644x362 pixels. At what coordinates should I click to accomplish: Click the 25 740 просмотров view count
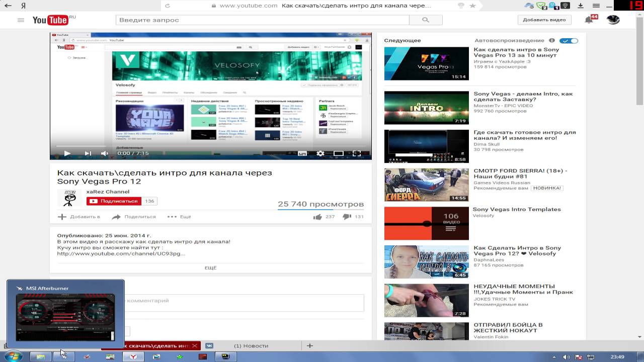[x=320, y=204]
